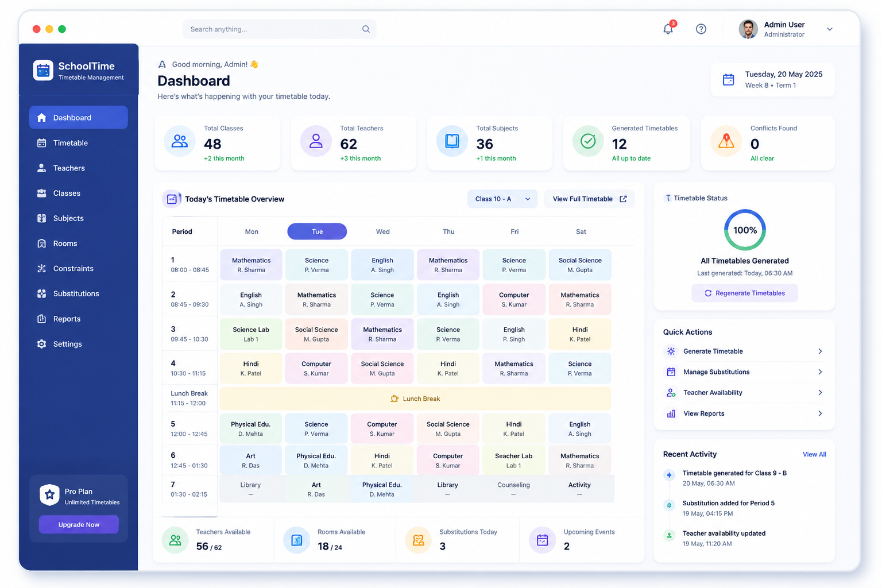Click the Today's Timetable Overview icon
Viewport: 882px width, 588px height.
(x=172, y=199)
